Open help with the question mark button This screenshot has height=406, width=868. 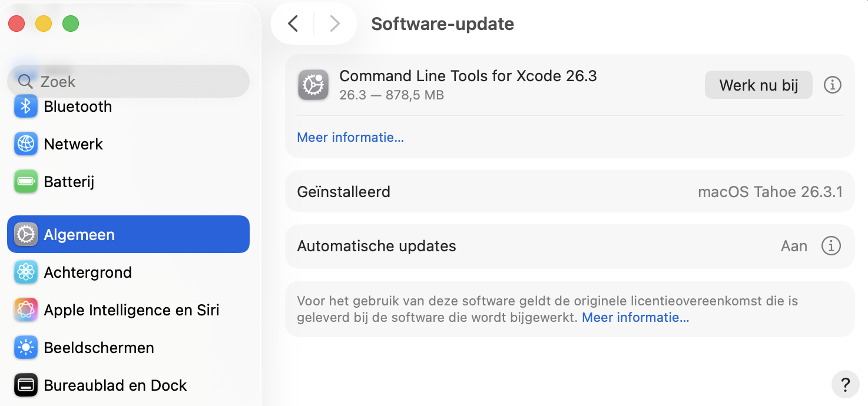[846, 385]
